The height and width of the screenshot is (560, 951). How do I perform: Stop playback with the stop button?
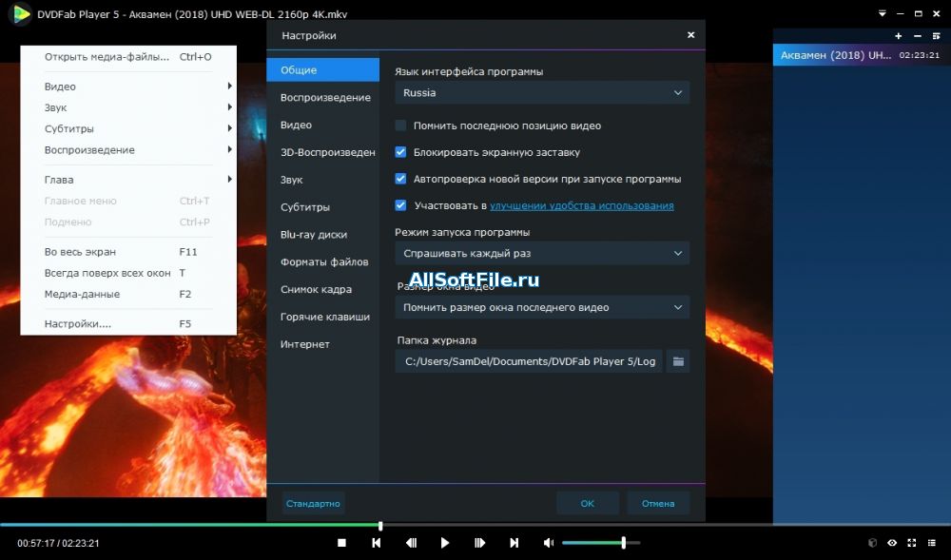coord(341,543)
